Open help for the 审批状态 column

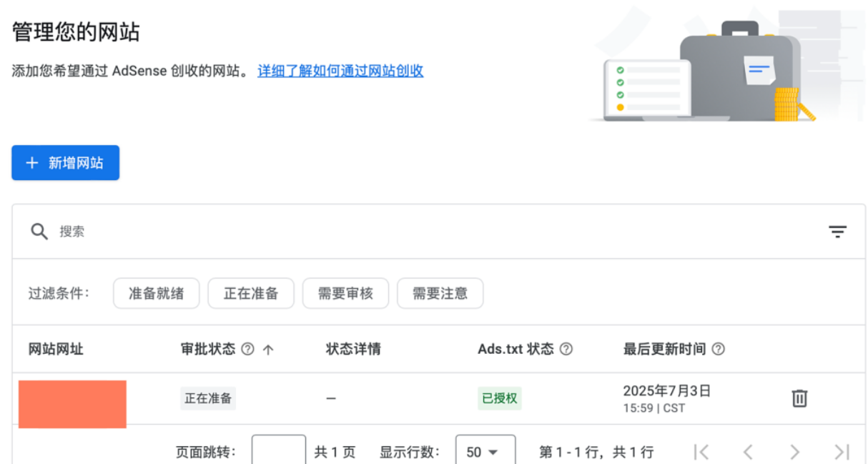pyautogui.click(x=246, y=349)
